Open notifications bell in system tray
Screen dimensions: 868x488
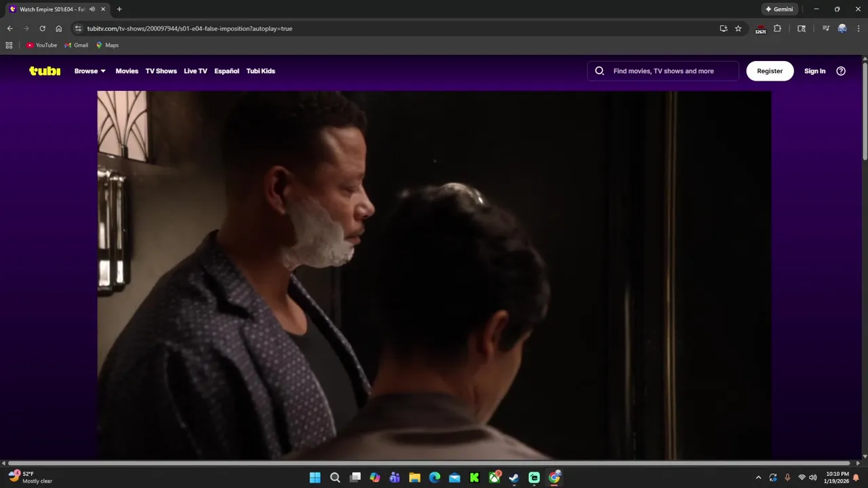click(856, 478)
